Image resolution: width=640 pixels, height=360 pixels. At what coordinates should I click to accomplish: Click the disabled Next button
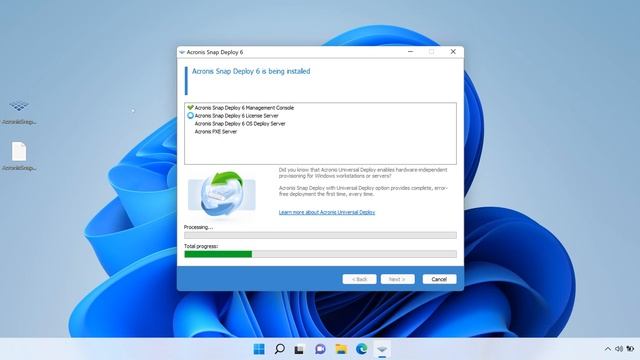click(x=398, y=279)
